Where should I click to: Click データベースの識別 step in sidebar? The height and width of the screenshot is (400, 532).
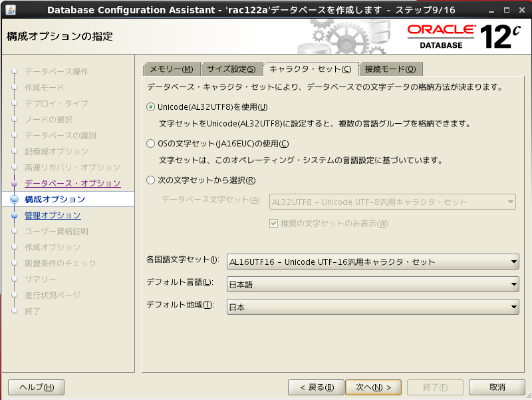click(61, 136)
